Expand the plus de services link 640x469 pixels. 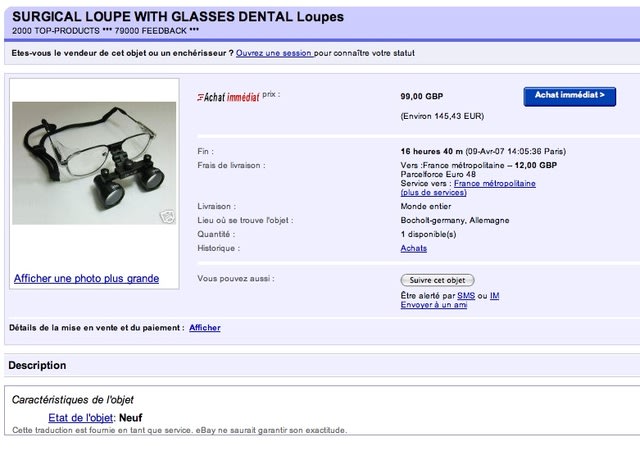pos(433,192)
